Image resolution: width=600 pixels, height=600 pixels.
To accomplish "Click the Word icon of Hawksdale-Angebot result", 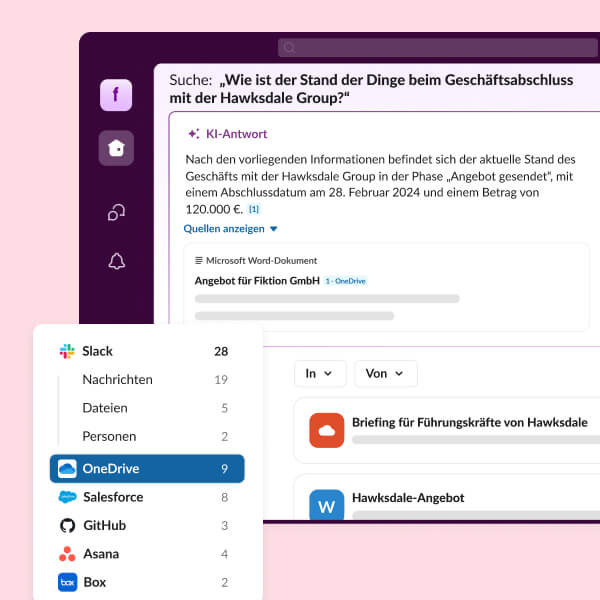I will point(326,504).
